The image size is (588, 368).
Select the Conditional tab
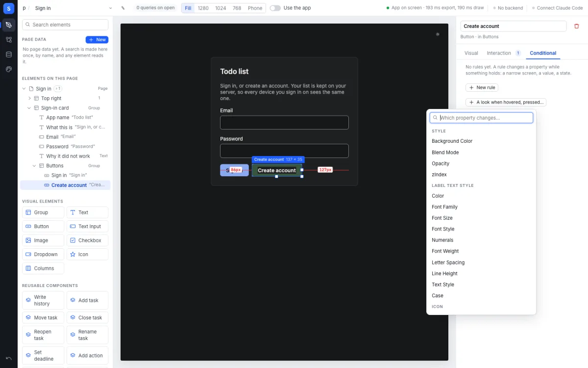coord(543,53)
